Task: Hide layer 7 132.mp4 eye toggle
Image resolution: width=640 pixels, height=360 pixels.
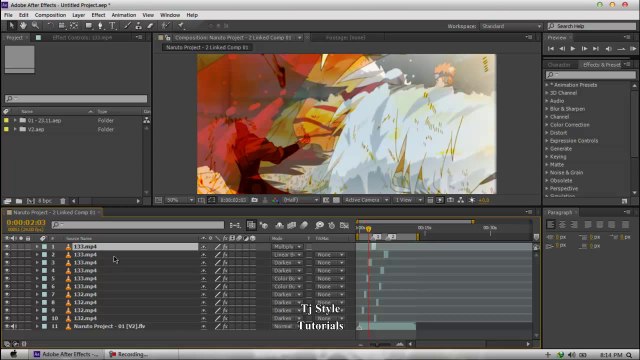Action: [x=7, y=294]
